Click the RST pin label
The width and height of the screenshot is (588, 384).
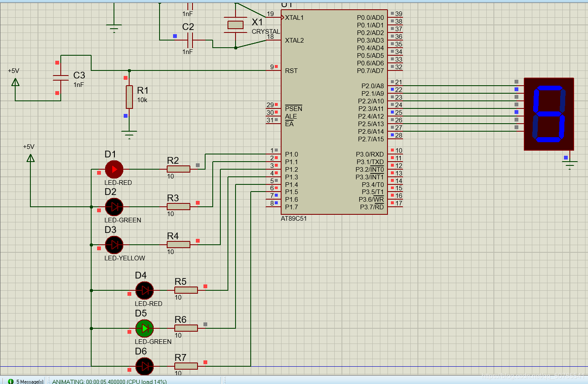[x=291, y=70]
